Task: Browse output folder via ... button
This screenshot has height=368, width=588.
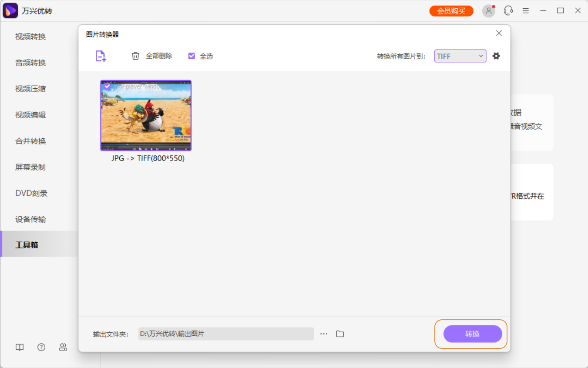Action: [x=324, y=334]
